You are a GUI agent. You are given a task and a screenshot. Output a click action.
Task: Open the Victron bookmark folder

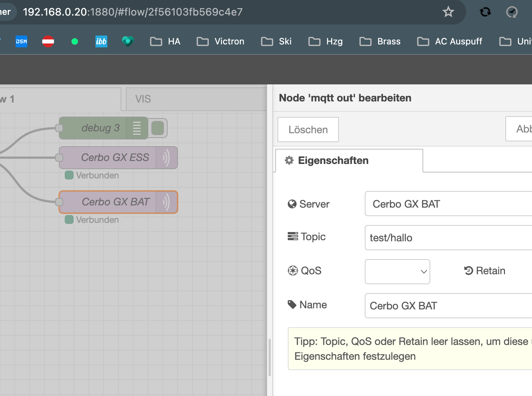click(x=220, y=41)
